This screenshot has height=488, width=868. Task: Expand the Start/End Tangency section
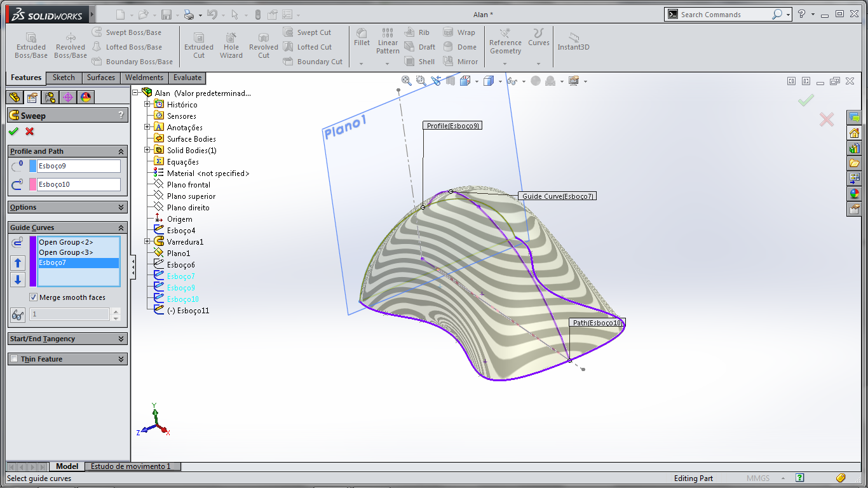121,339
